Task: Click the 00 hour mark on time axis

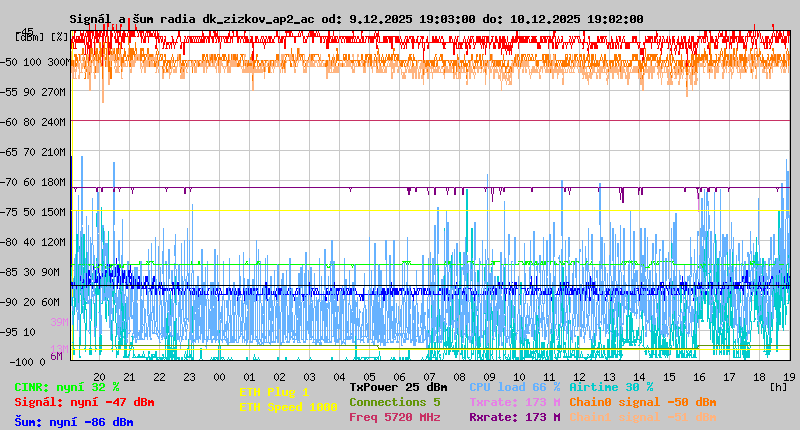Action: point(220,377)
